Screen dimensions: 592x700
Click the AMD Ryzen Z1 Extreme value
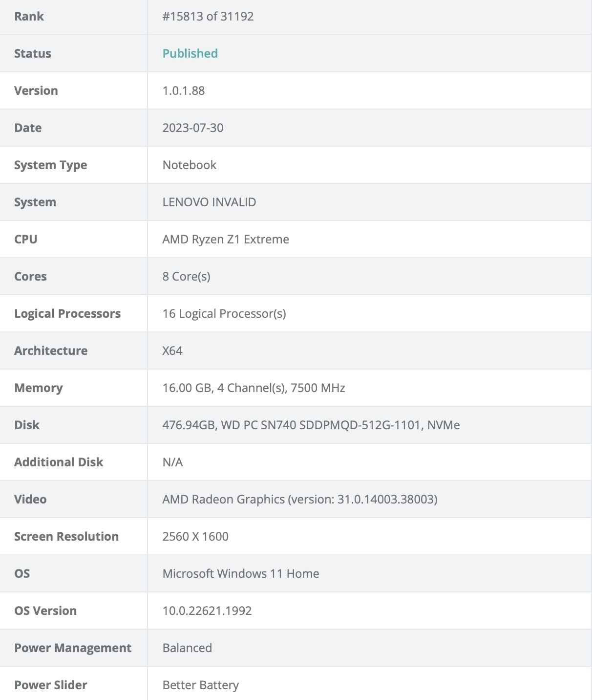pyautogui.click(x=226, y=239)
